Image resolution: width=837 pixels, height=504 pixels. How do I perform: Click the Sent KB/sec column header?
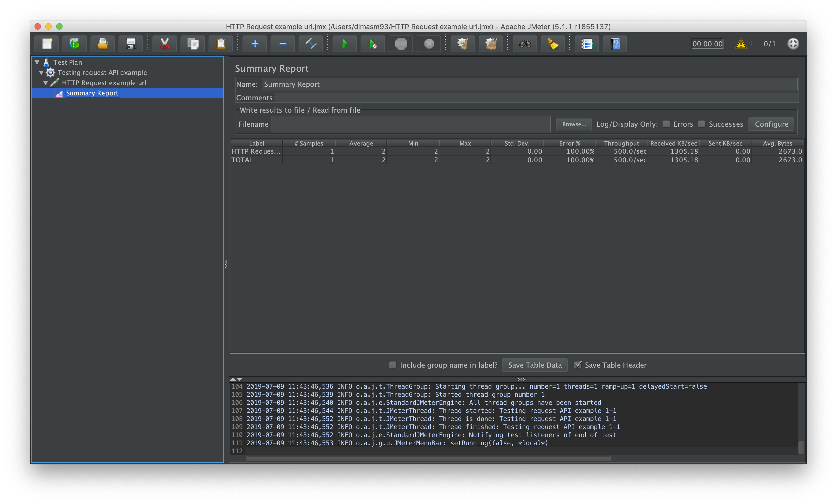725,143
